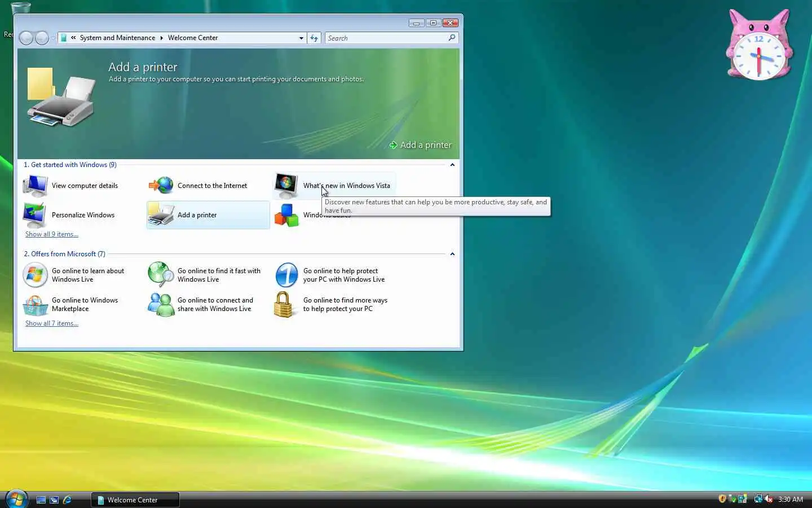812x508 pixels.
Task: Select the Add a printer list item
Action: point(208,215)
